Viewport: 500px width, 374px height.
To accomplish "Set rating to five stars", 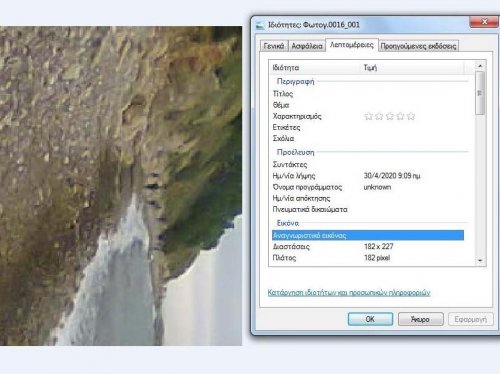I will pyautogui.click(x=411, y=116).
